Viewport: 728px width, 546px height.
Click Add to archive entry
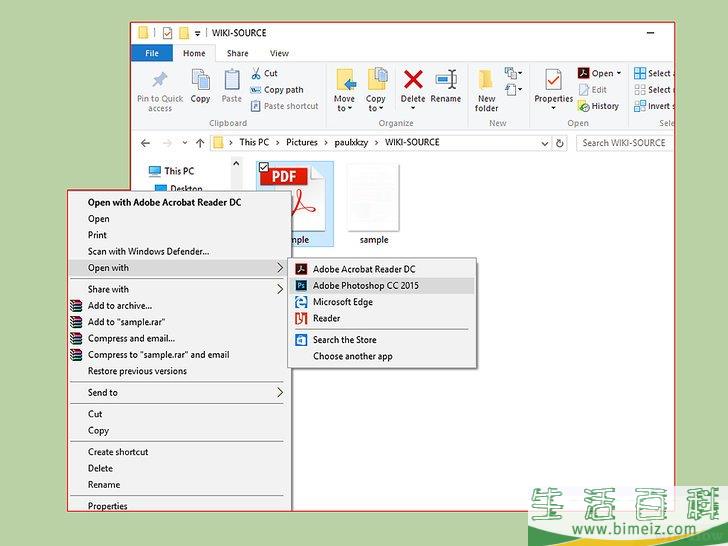pos(180,306)
